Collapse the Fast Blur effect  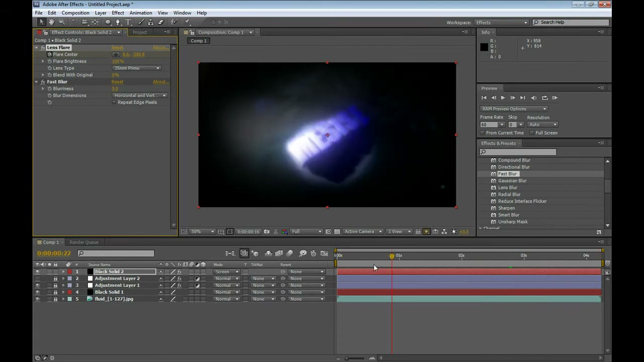click(36, 81)
